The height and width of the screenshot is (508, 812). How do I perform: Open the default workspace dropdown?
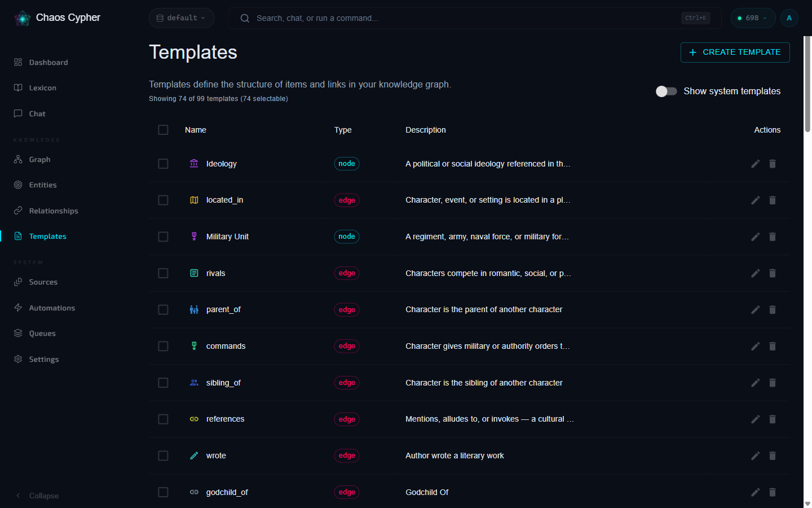point(182,18)
